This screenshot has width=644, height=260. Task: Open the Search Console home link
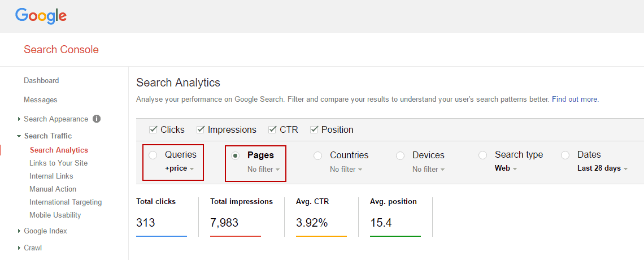click(x=61, y=50)
